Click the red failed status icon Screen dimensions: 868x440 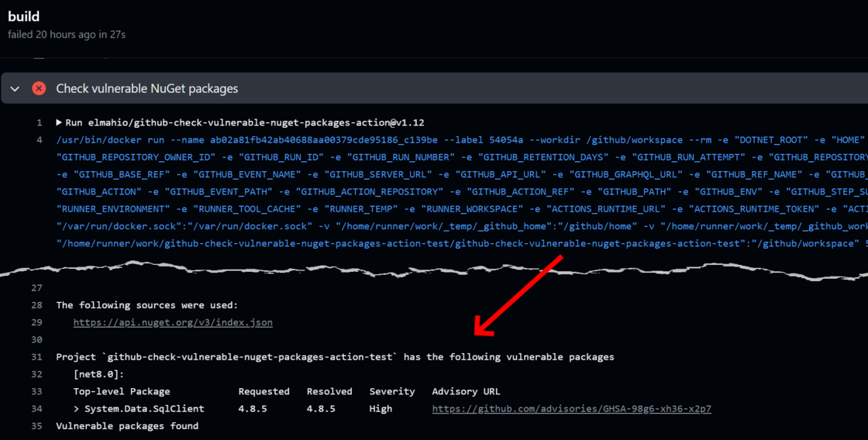[x=39, y=88]
